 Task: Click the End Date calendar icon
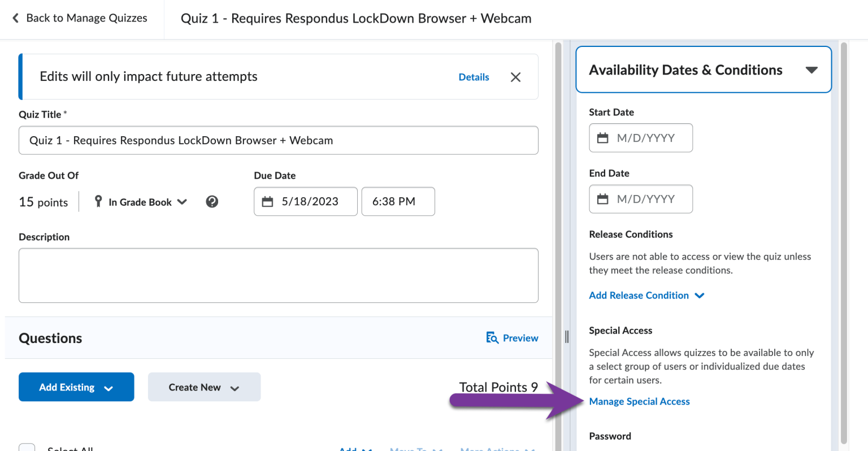603,199
